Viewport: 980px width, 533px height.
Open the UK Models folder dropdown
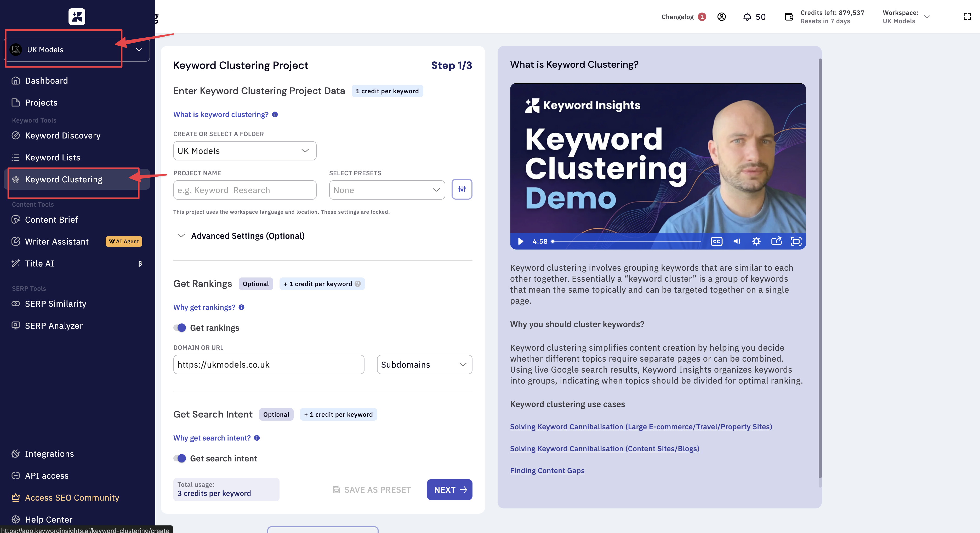pyautogui.click(x=245, y=151)
